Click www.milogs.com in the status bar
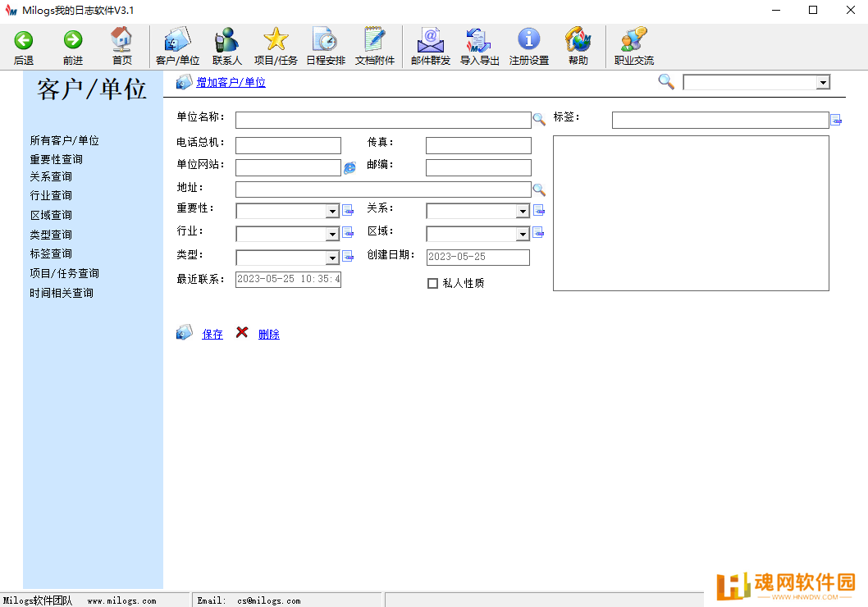Screen dimensions: 868x607 pos(121,601)
